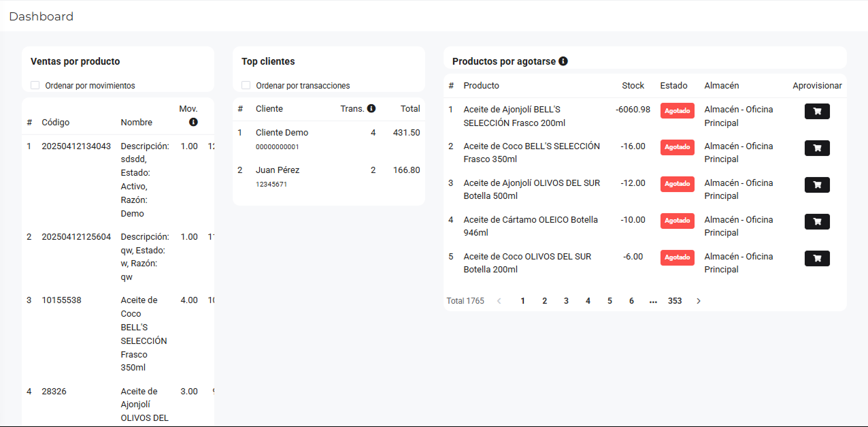Screen dimensions: 868x427
Task: Click cart button for Aceite de Coco BELL'S
Action: click(x=817, y=148)
